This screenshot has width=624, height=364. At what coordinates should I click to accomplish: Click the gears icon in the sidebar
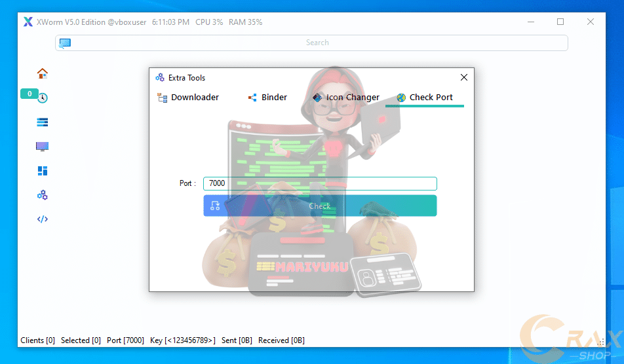tap(43, 195)
